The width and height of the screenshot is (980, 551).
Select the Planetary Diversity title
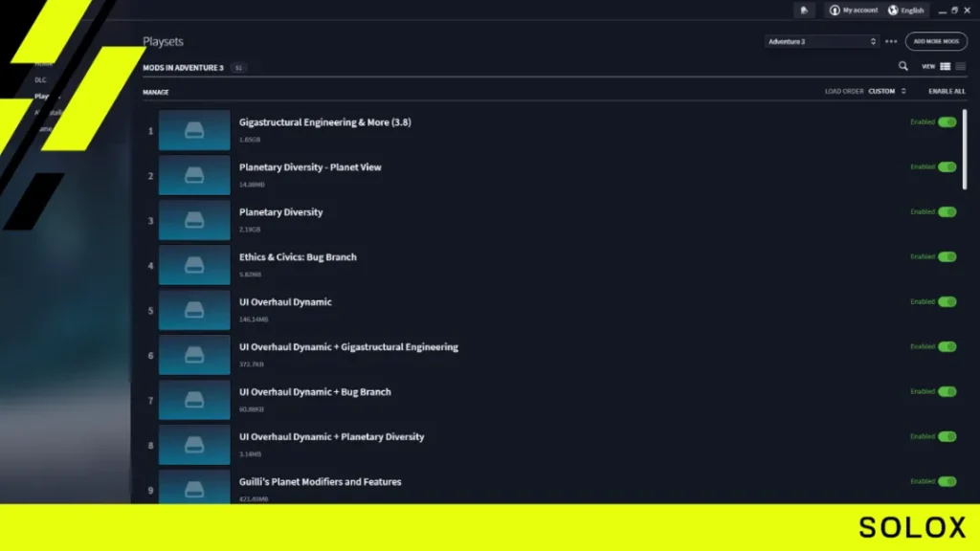click(x=280, y=212)
